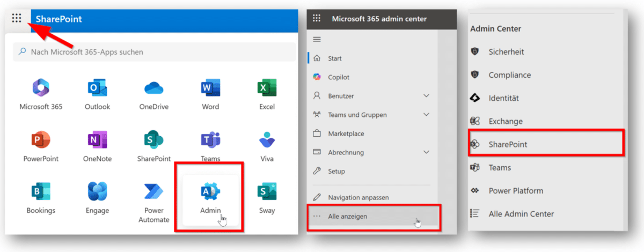This screenshot has height=252, width=644.
Task: Click the Microsoft 365 apps search field
Action: pyautogui.click(x=155, y=52)
